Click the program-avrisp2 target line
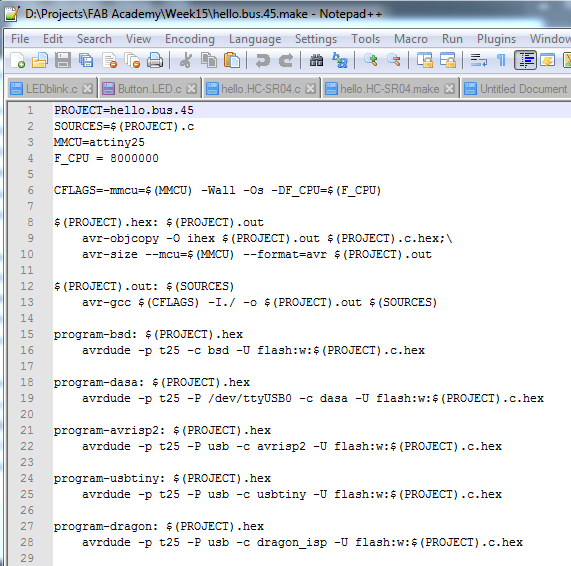This screenshot has height=566, width=571. pyautogui.click(x=162, y=431)
